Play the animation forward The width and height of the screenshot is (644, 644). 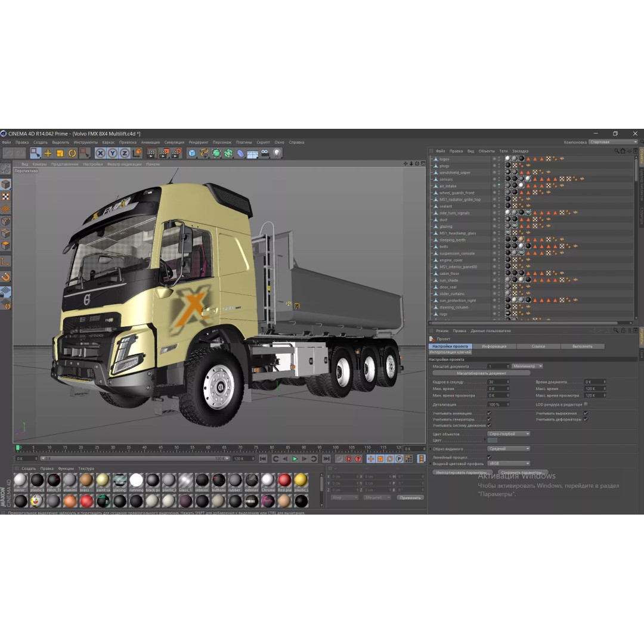[x=295, y=459]
